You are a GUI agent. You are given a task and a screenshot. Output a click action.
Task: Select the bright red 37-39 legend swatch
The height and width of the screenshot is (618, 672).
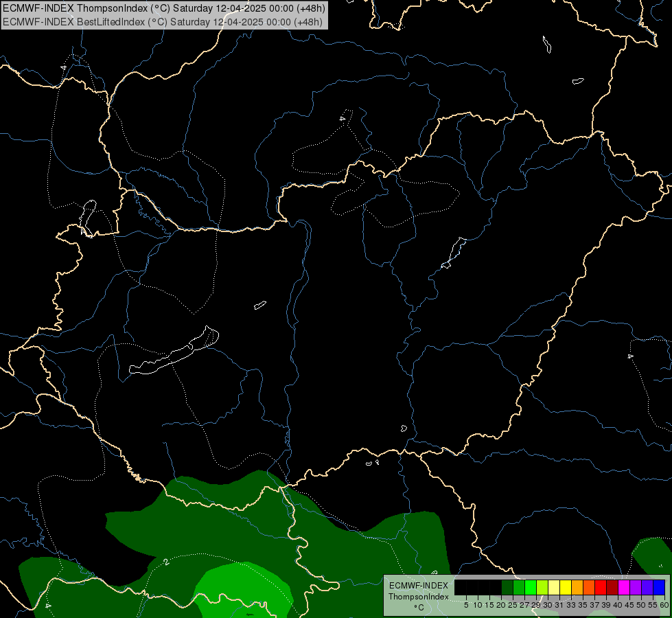pos(601,587)
